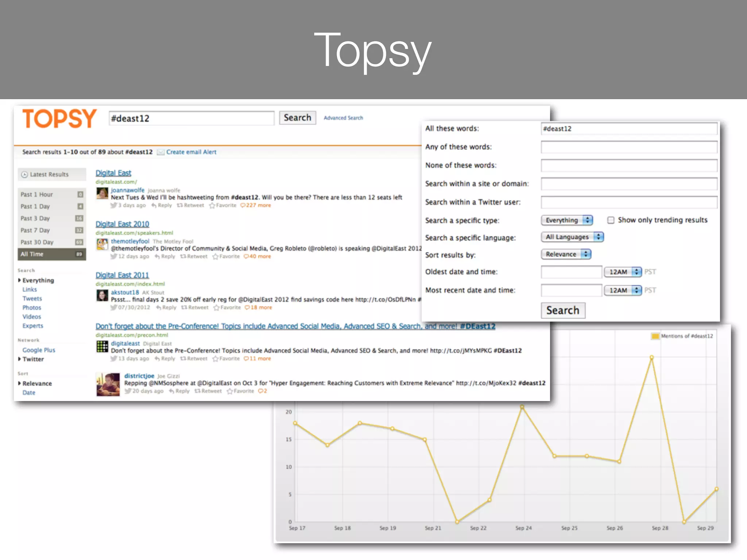Retweet digitaleast's Pre-Conference tweet
Viewport: 747px width, 560px height.
[x=194, y=358]
